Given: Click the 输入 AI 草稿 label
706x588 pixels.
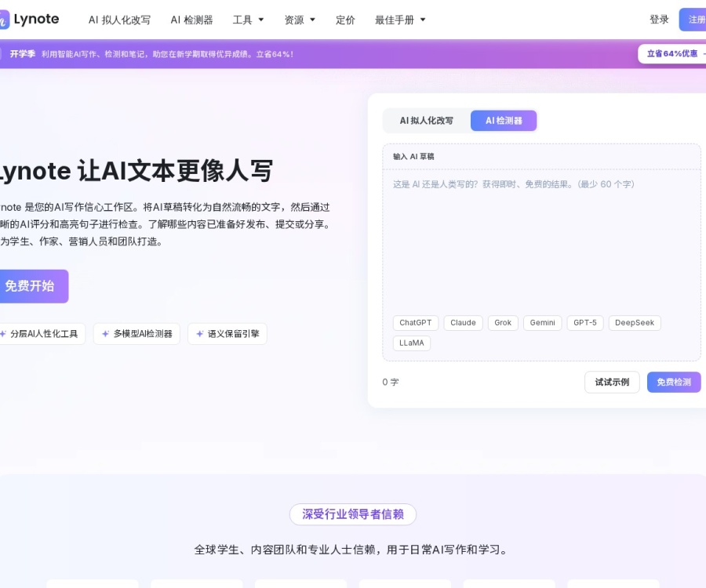Looking at the screenshot, I should click(413, 157).
